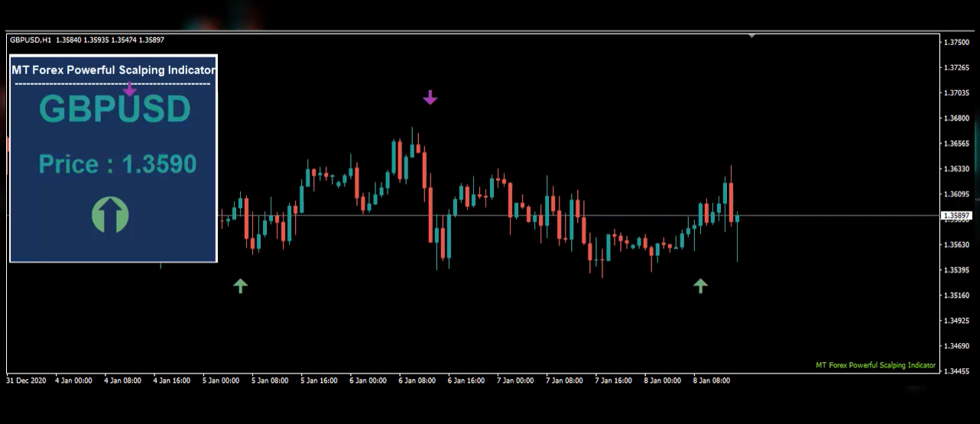Viewport: 980px width, 424px height.
Task: Click the gray chart shift triangle at top
Action: click(x=752, y=35)
